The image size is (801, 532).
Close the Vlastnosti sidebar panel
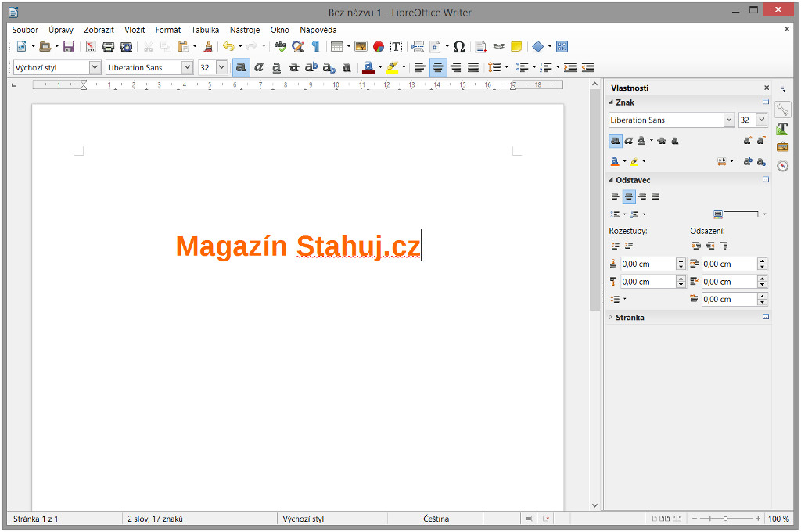click(x=767, y=88)
